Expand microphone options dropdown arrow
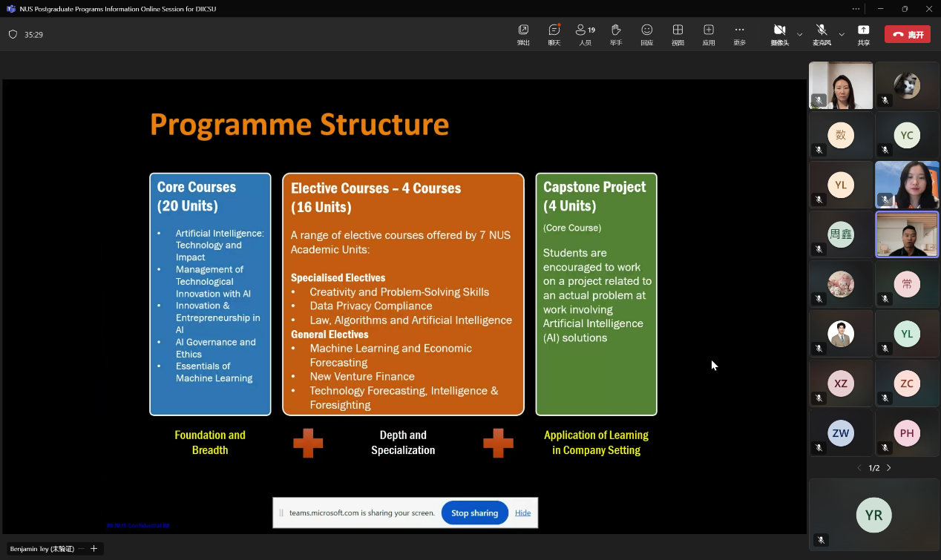This screenshot has height=560, width=941. pyautogui.click(x=842, y=34)
